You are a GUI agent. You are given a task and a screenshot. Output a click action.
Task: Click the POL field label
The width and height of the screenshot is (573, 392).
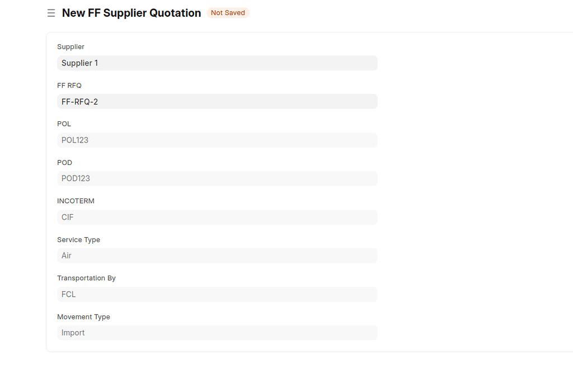point(64,124)
